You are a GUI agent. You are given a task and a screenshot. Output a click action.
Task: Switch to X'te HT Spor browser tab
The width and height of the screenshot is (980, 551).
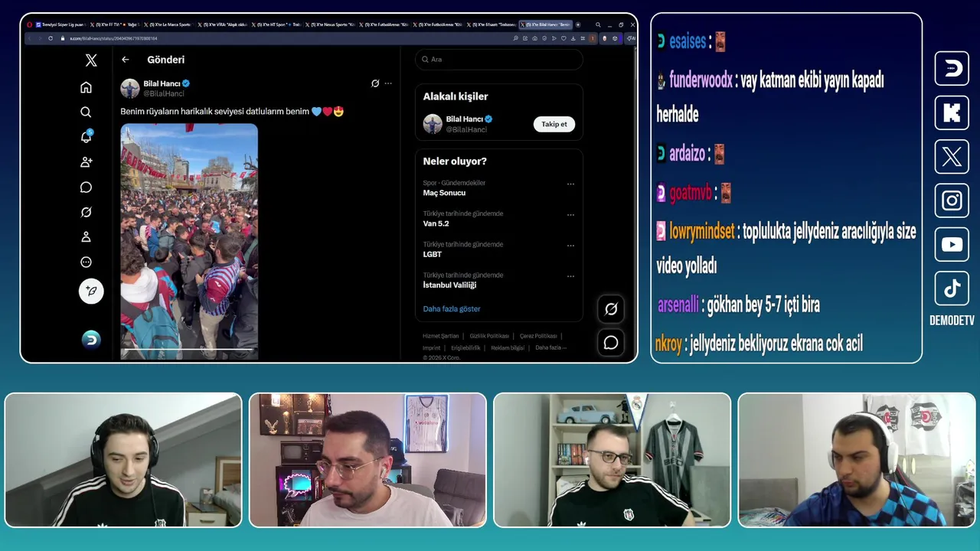pyautogui.click(x=276, y=24)
